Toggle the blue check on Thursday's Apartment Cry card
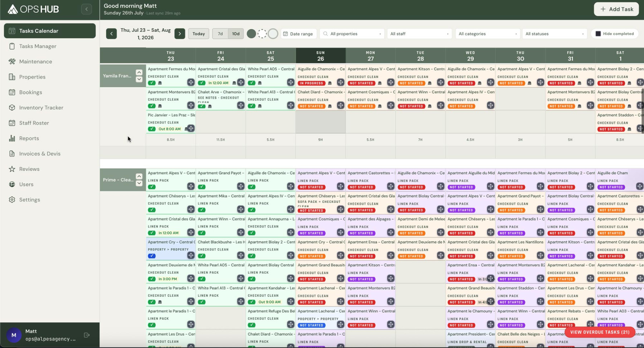 (x=152, y=256)
